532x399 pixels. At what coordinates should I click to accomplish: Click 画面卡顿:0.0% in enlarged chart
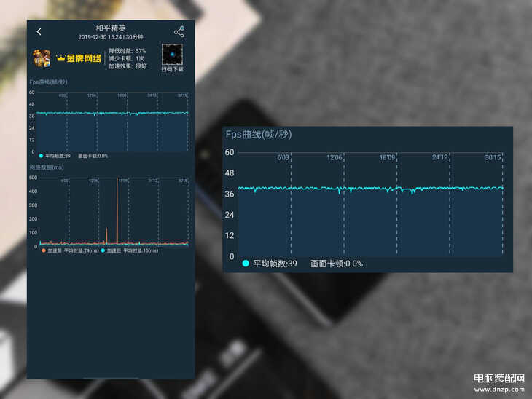[x=337, y=264]
